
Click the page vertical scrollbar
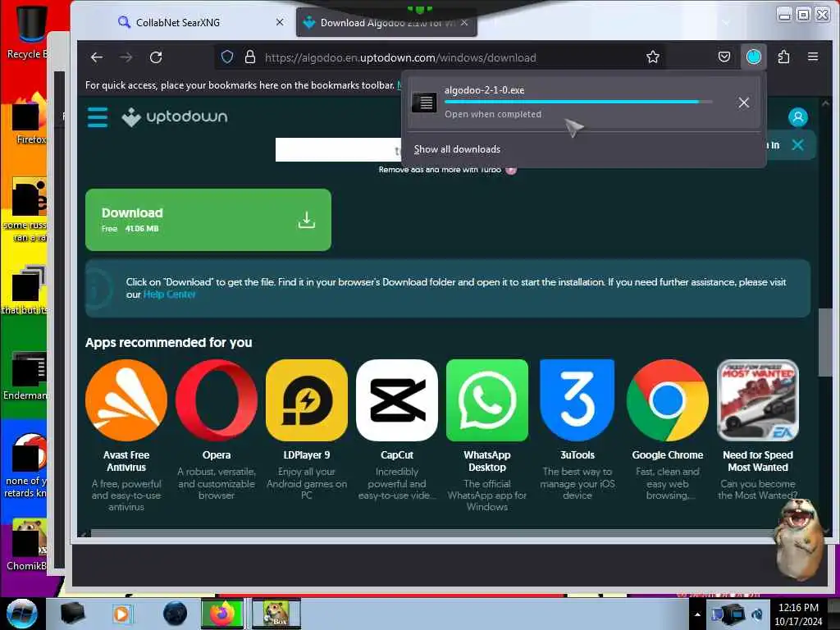pos(825,343)
